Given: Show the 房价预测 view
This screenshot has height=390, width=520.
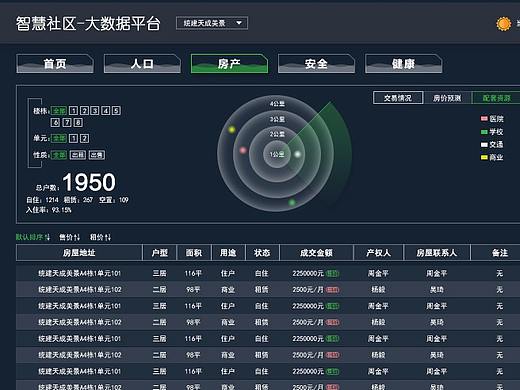Looking at the screenshot, I should click(447, 98).
